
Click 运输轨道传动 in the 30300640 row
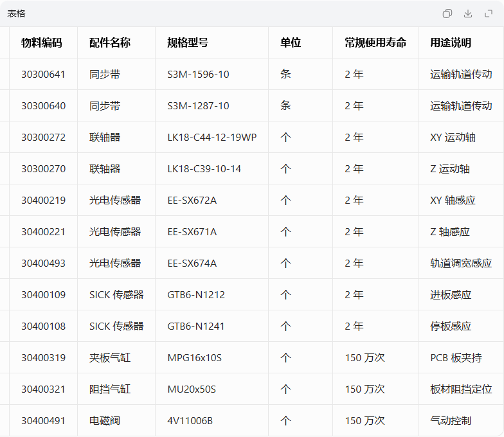coord(461,105)
